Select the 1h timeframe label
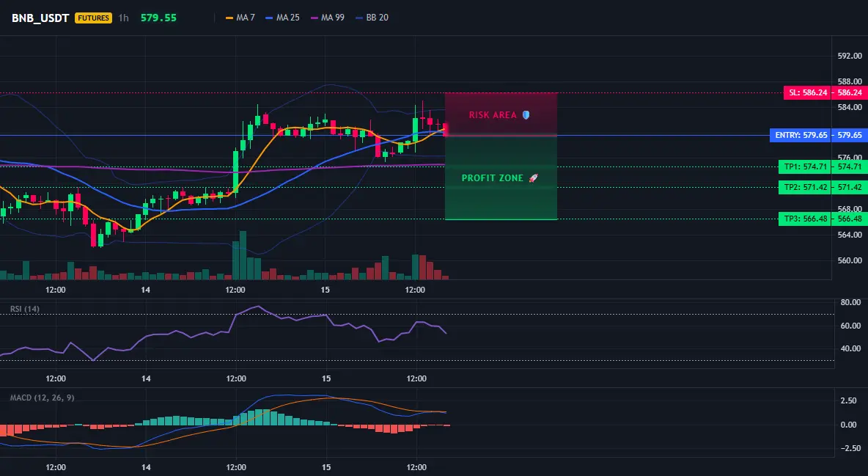Image resolution: width=868 pixels, height=476 pixels. click(123, 18)
